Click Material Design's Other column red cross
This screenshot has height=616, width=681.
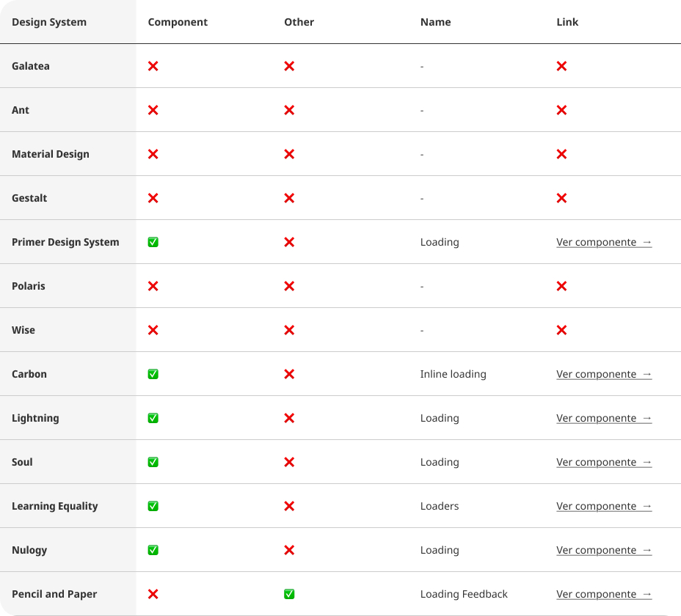pyautogui.click(x=289, y=154)
